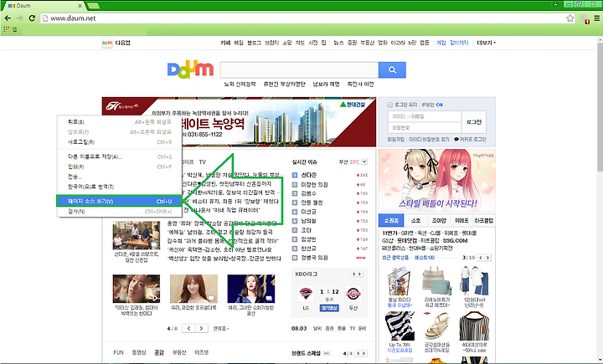603x364 pixels.
Task: Click the www.daum.net address bar
Action: [x=304, y=18]
